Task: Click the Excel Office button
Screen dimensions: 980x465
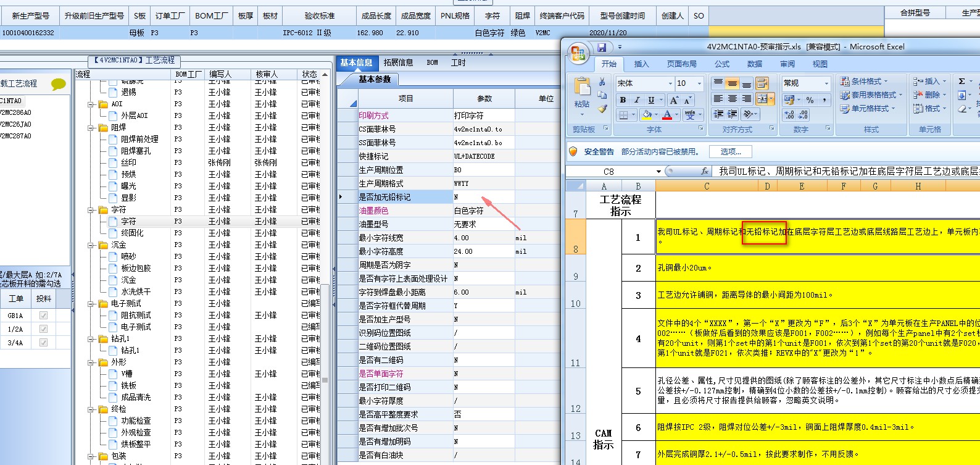Action: click(578, 54)
